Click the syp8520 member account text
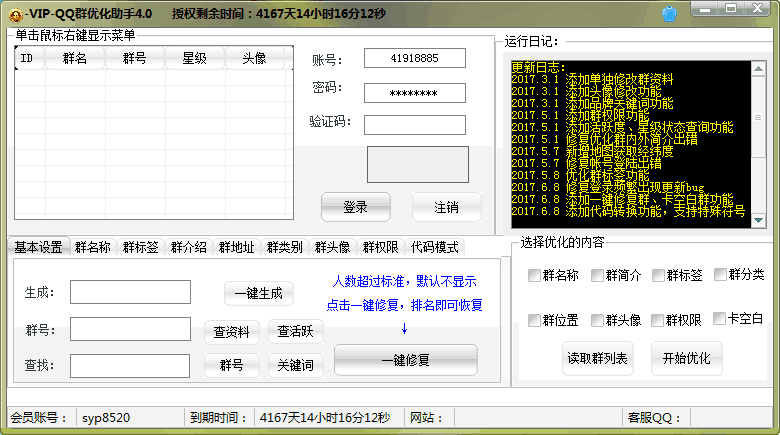This screenshot has width=780, height=435. coord(106,418)
